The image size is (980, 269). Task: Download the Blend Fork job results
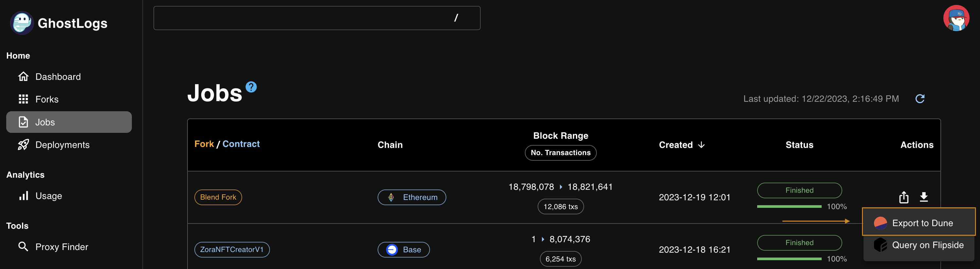924,197
